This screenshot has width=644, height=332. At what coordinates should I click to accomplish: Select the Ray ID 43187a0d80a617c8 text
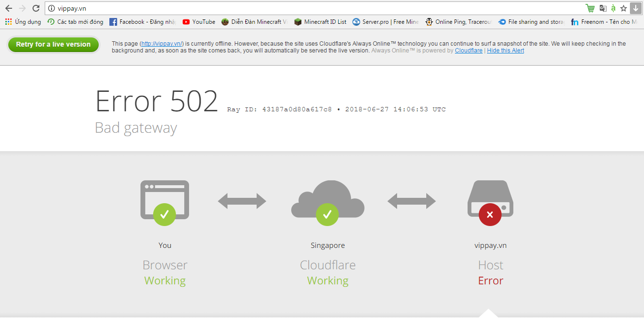tap(279, 109)
